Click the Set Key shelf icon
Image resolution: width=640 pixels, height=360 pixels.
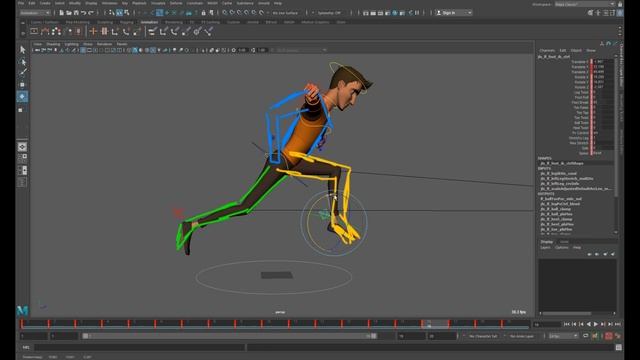93,31
